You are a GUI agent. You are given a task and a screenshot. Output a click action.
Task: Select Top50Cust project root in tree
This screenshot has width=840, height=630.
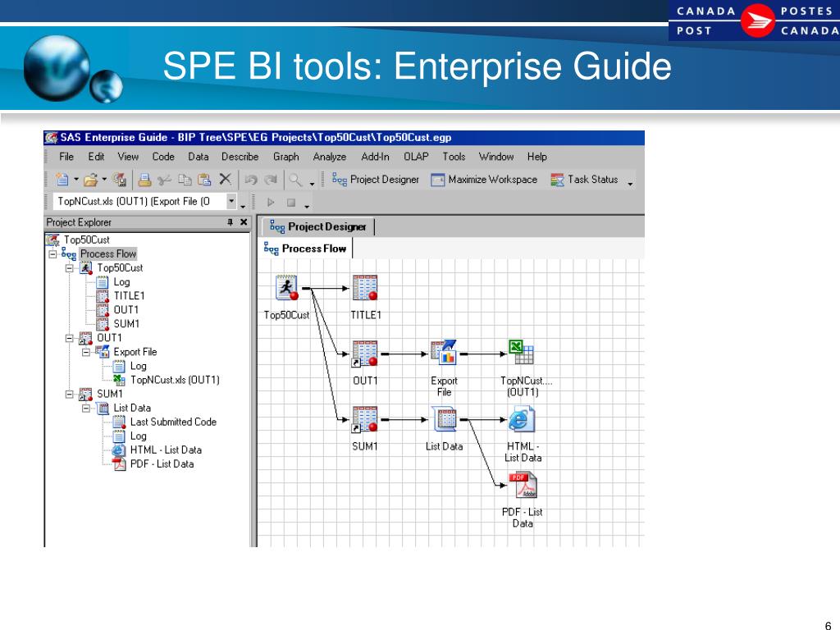tap(87, 240)
